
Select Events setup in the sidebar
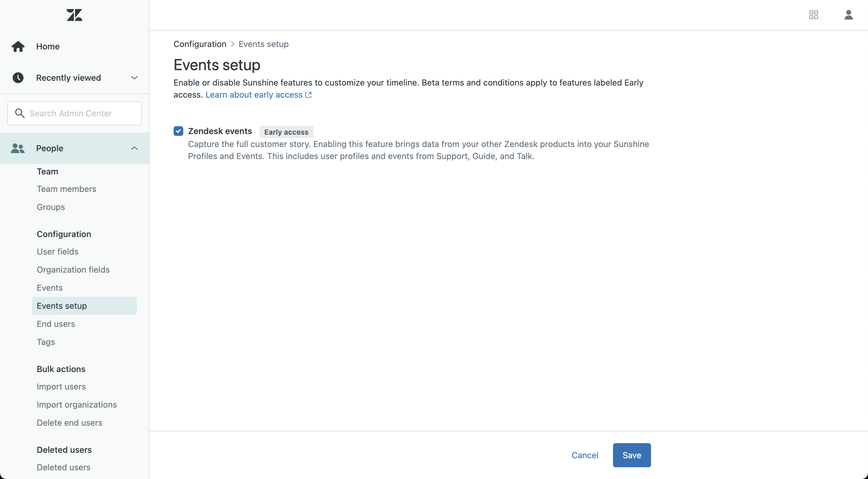click(x=62, y=306)
